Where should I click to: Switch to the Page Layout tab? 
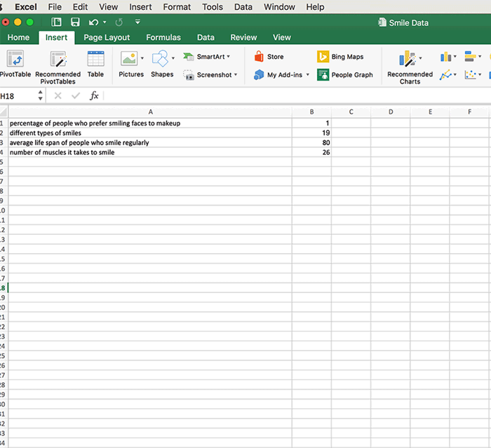107,38
